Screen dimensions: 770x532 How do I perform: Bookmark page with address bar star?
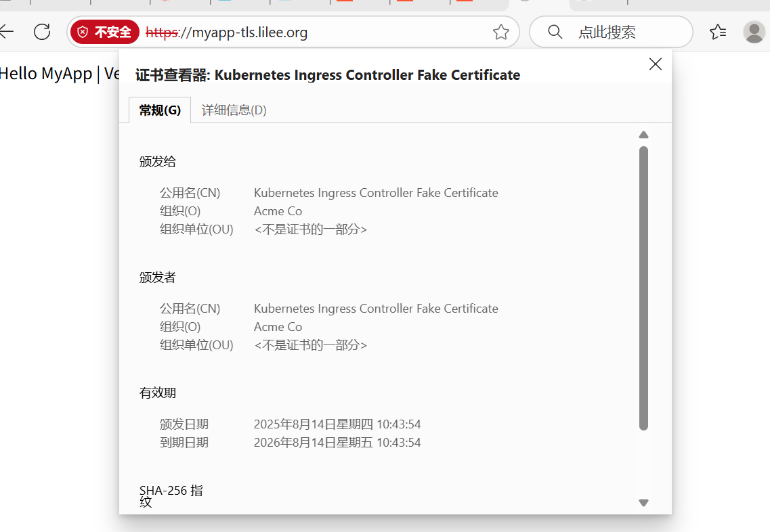coord(501,32)
